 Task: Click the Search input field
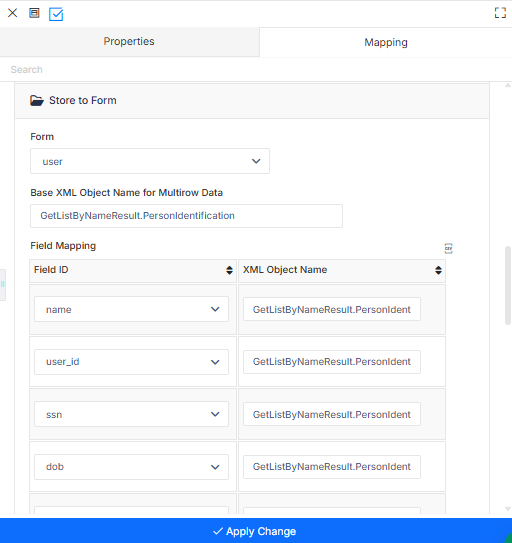click(256, 70)
